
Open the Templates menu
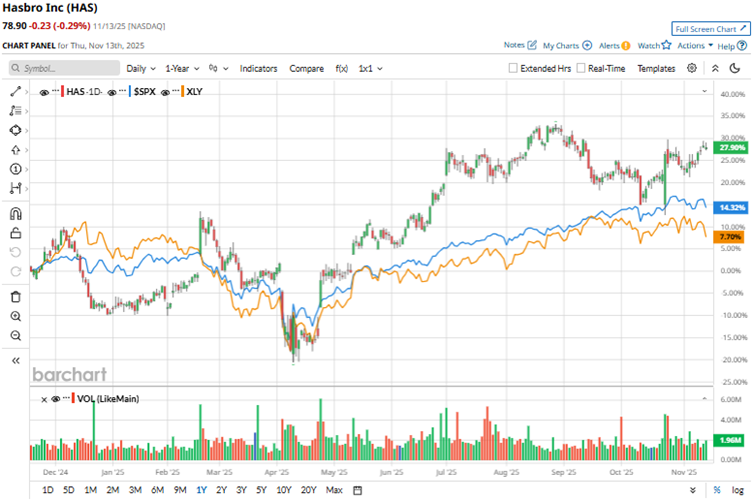click(x=656, y=69)
